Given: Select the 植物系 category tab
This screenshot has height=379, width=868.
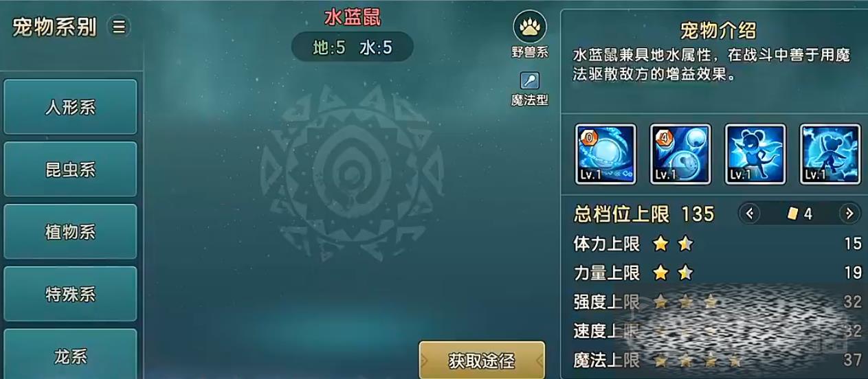Looking at the screenshot, I should [71, 232].
